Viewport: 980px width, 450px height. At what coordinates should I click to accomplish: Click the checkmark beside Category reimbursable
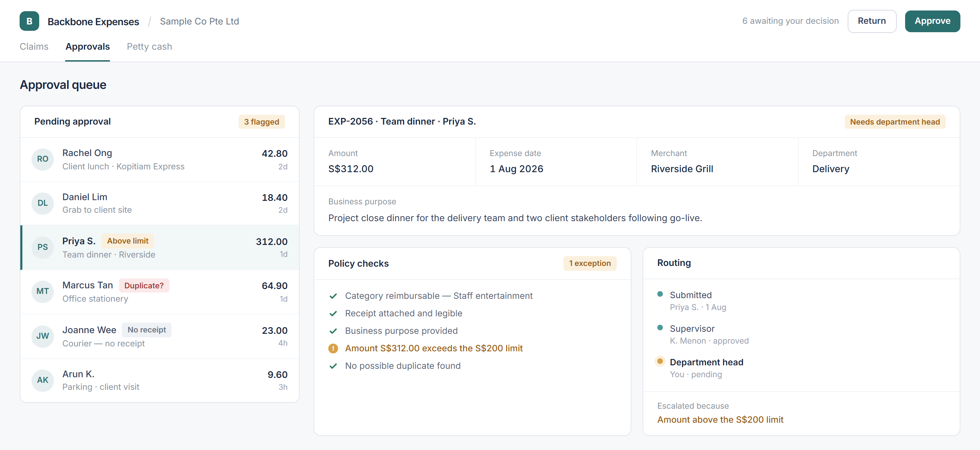pos(333,296)
